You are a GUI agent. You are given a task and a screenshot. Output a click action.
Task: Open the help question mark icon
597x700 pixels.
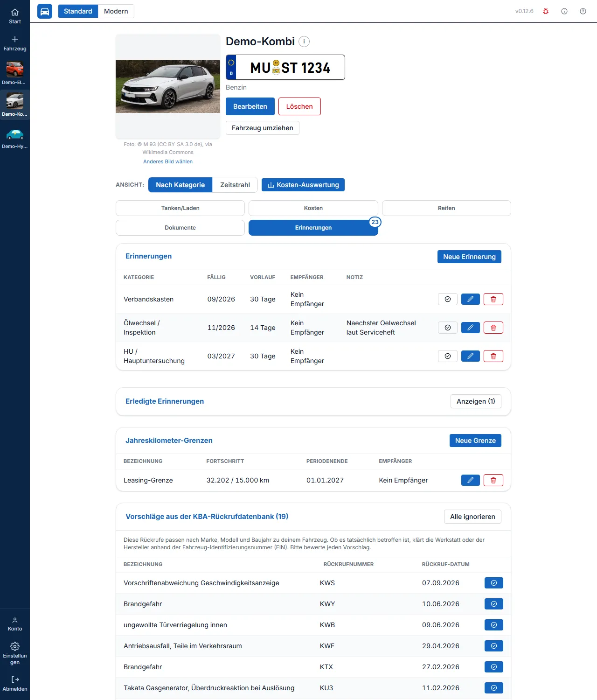[583, 11]
